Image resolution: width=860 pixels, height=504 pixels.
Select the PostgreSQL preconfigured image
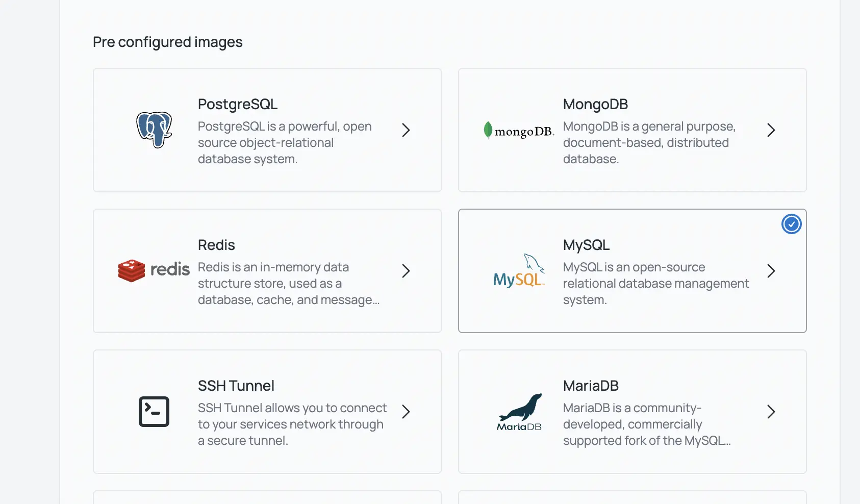(267, 131)
